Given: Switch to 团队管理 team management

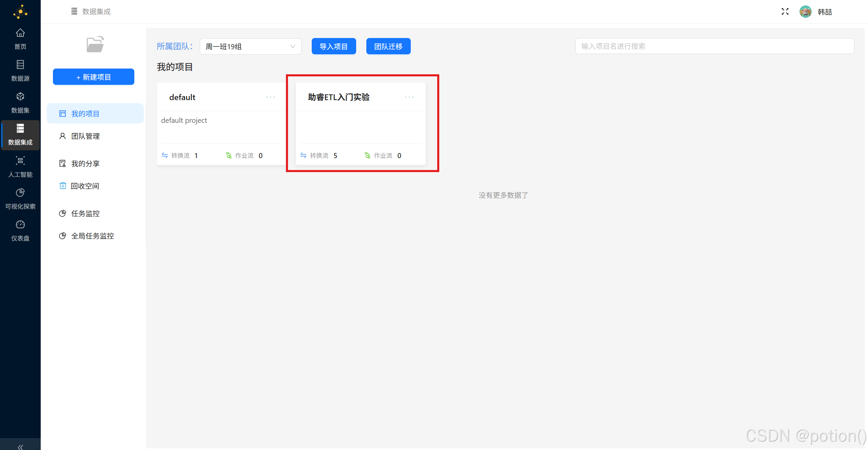Looking at the screenshot, I should pos(85,136).
